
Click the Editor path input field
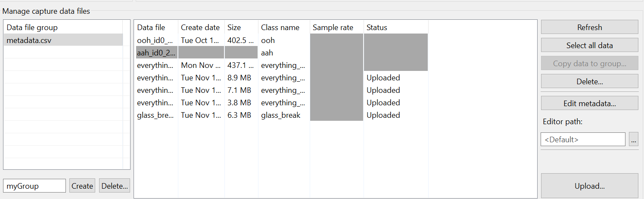point(583,139)
